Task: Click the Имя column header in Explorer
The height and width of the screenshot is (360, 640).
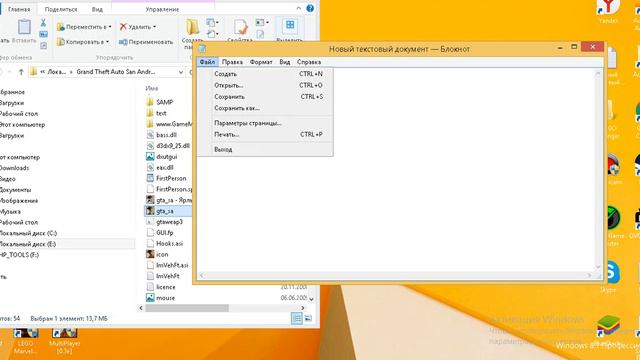Action: 151,88
